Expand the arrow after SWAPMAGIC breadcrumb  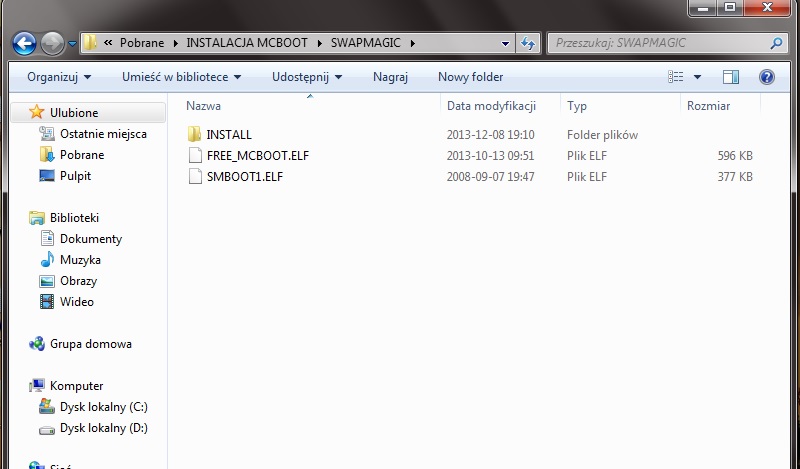coord(412,43)
